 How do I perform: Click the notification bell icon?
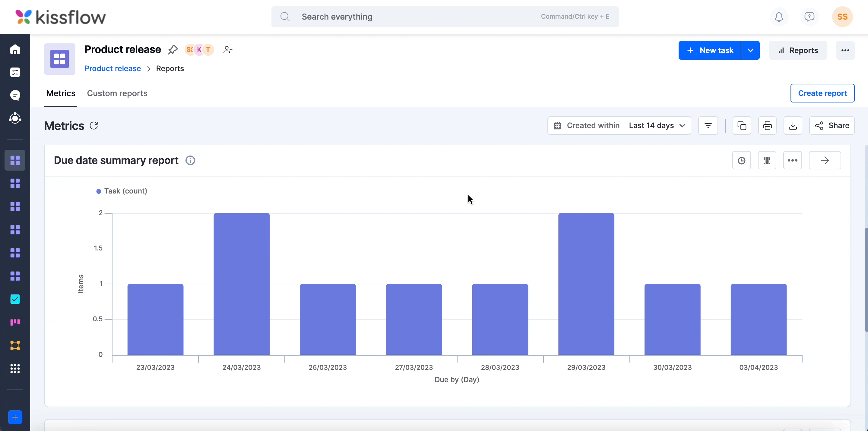pos(779,17)
